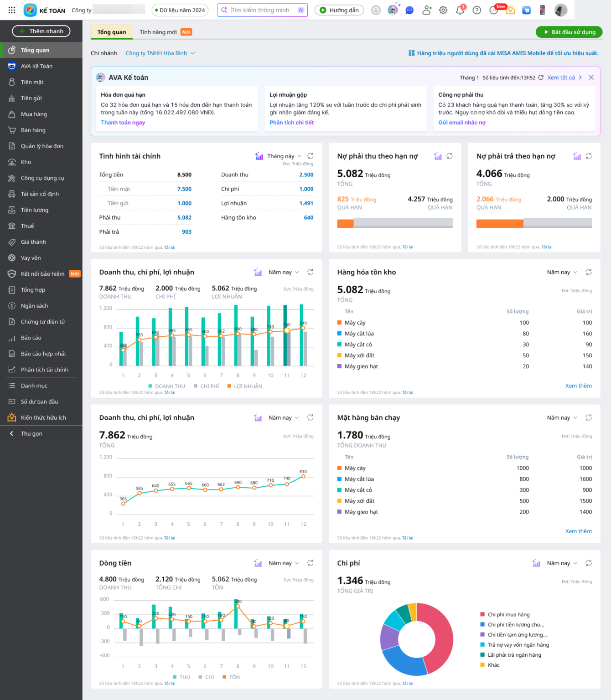
Task: Click the Bắt đầu sử dụng button
Action: pos(569,32)
